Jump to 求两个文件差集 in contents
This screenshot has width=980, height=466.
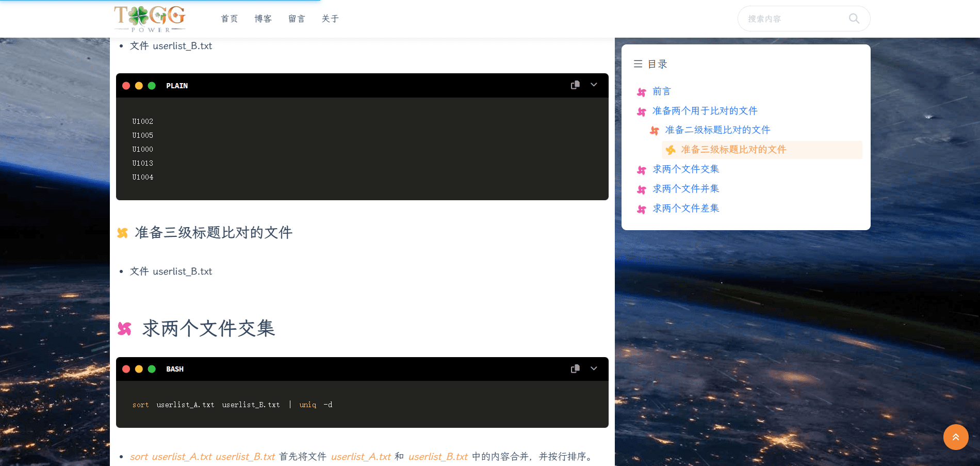click(685, 208)
